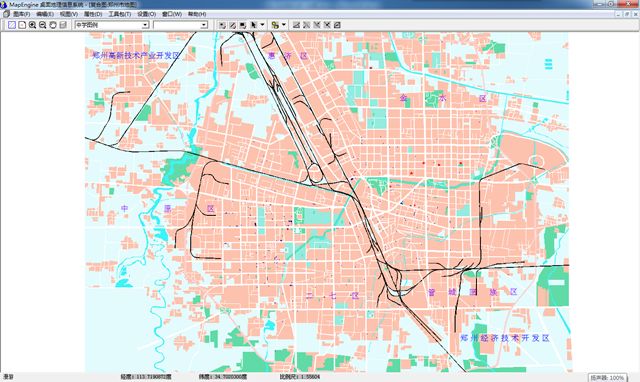Open the 工具包(T) menu
This screenshot has width=640, height=382.
pos(120,14)
